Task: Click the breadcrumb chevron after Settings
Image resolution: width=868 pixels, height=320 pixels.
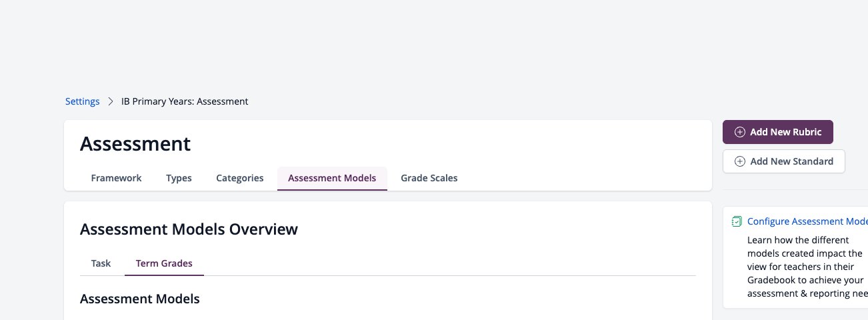Action: pos(111,102)
